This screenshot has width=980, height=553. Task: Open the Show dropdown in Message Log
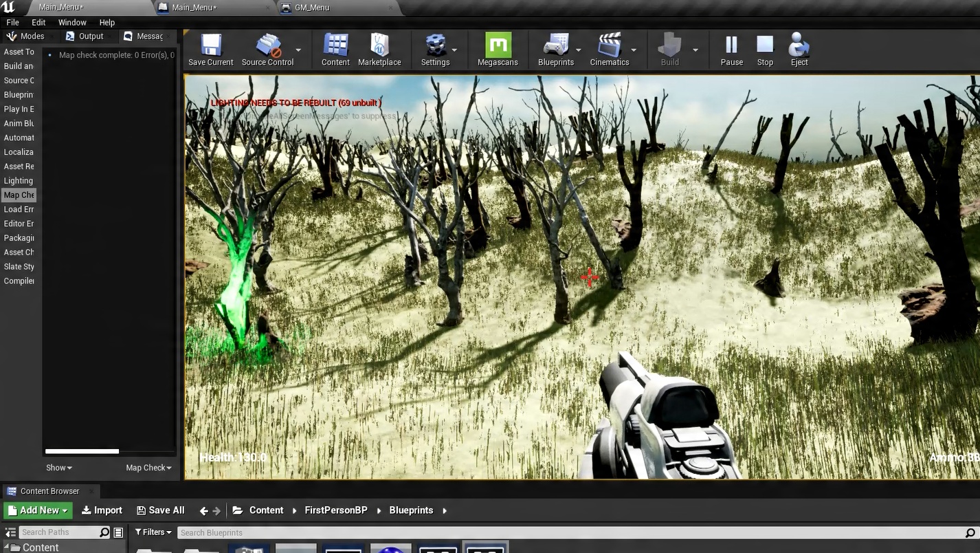click(59, 468)
